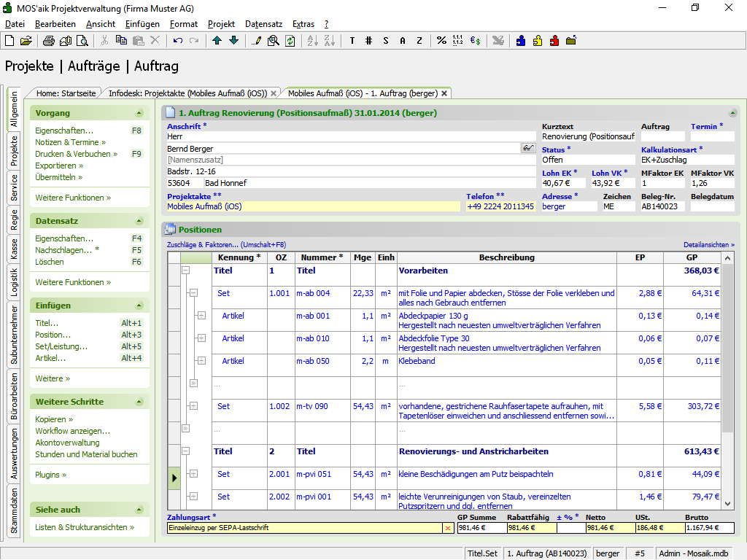Collapse the Auftrag header panel
Image resolution: width=747 pixels, height=560 pixels.
pyautogui.click(x=732, y=113)
